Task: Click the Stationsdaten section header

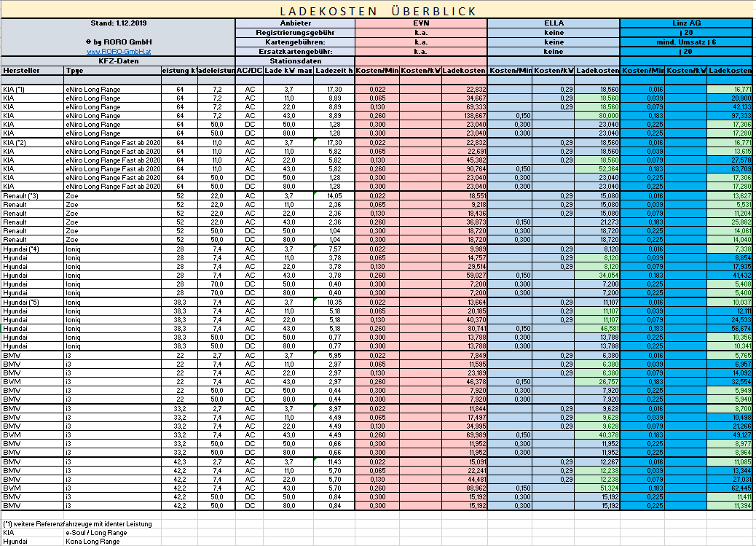Action: [294, 61]
